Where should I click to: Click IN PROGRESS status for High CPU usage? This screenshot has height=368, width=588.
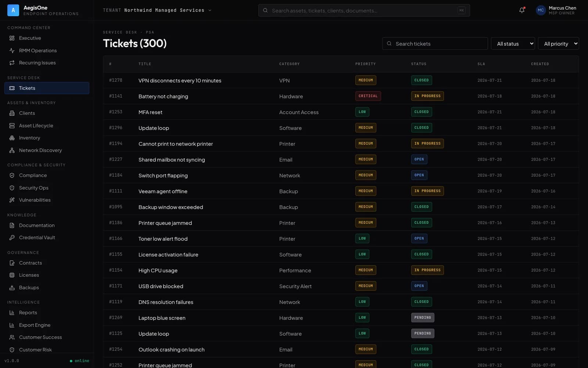point(427,270)
